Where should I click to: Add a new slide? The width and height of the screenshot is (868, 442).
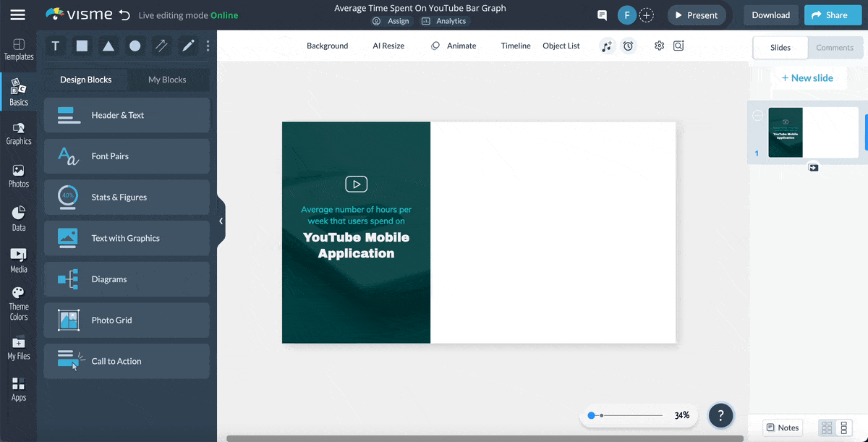click(807, 78)
